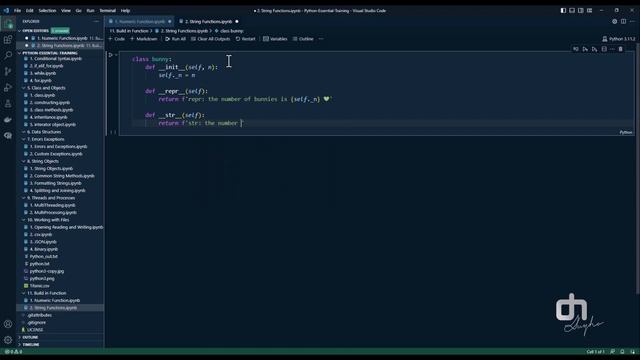Open the Selection menu

pos(47,11)
